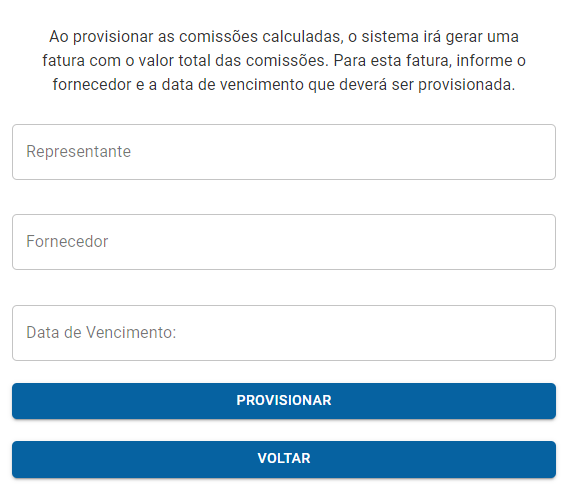
Task: Open the Representante selection box
Action: pos(284,152)
